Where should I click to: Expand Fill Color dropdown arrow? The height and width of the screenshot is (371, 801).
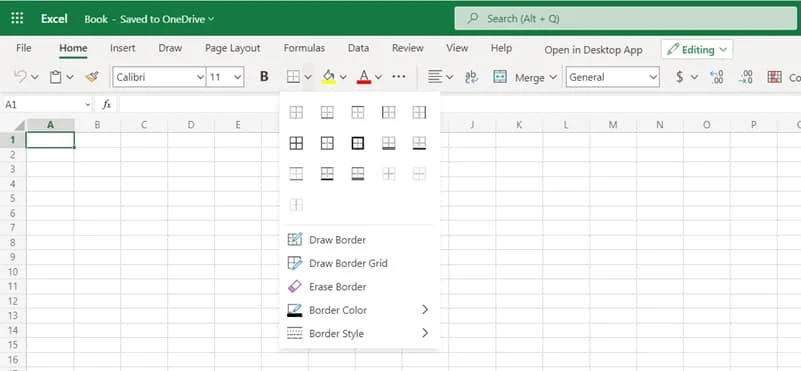pos(343,78)
